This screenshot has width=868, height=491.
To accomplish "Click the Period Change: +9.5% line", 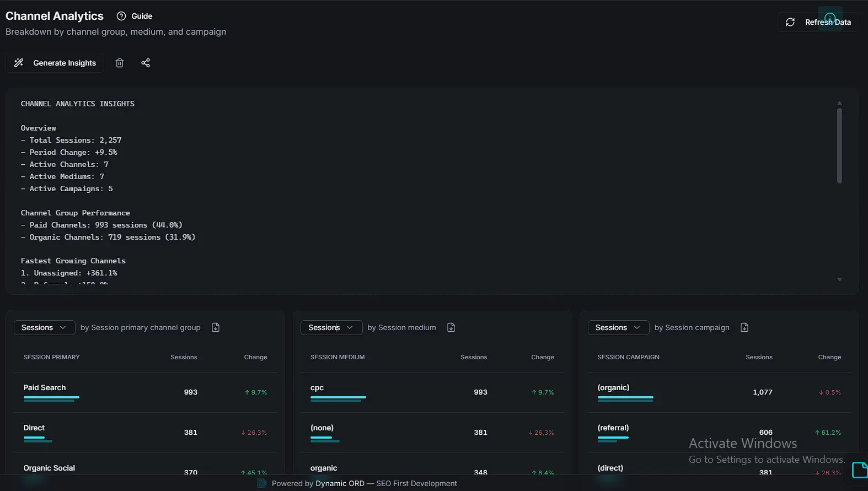I will point(69,152).
